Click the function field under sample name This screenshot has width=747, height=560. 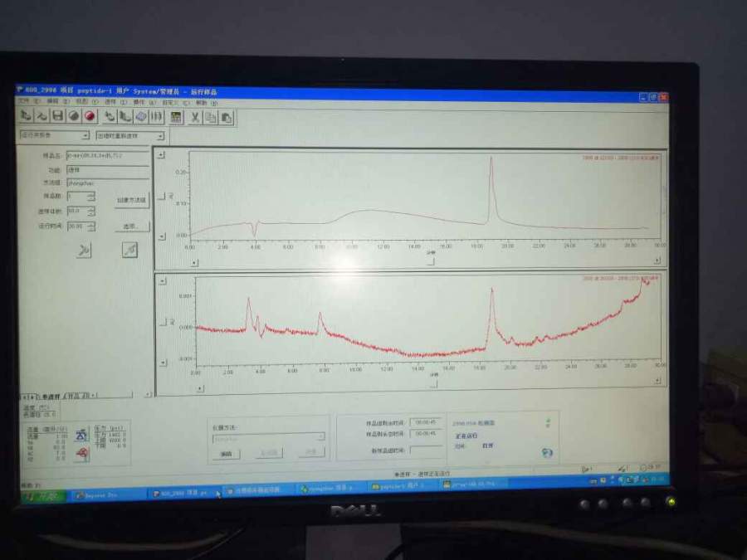(108, 170)
